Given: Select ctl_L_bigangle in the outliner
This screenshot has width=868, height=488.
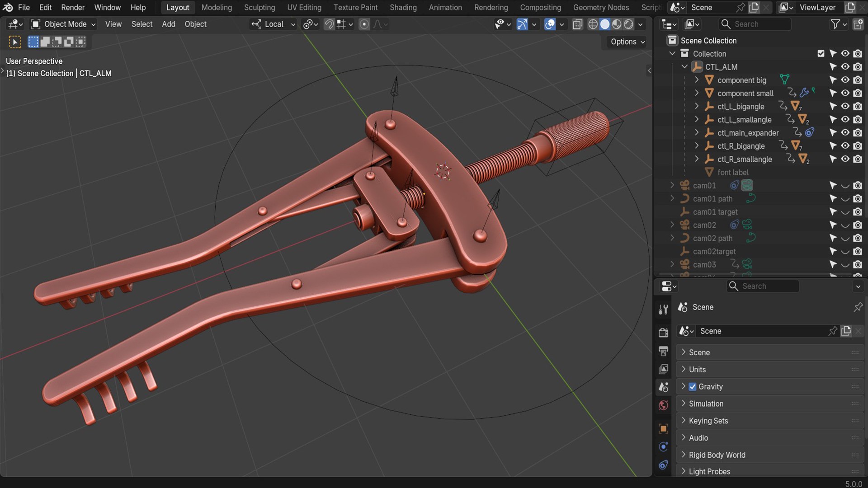Looking at the screenshot, I should click(x=741, y=107).
